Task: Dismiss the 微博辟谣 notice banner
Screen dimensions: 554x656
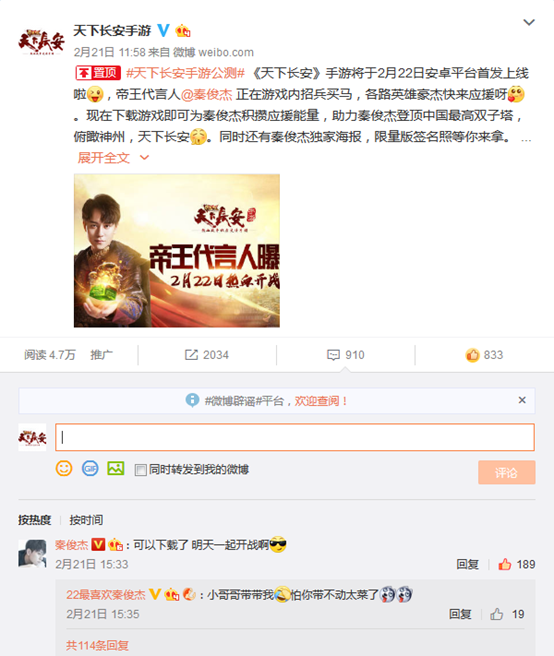Action: tap(522, 400)
